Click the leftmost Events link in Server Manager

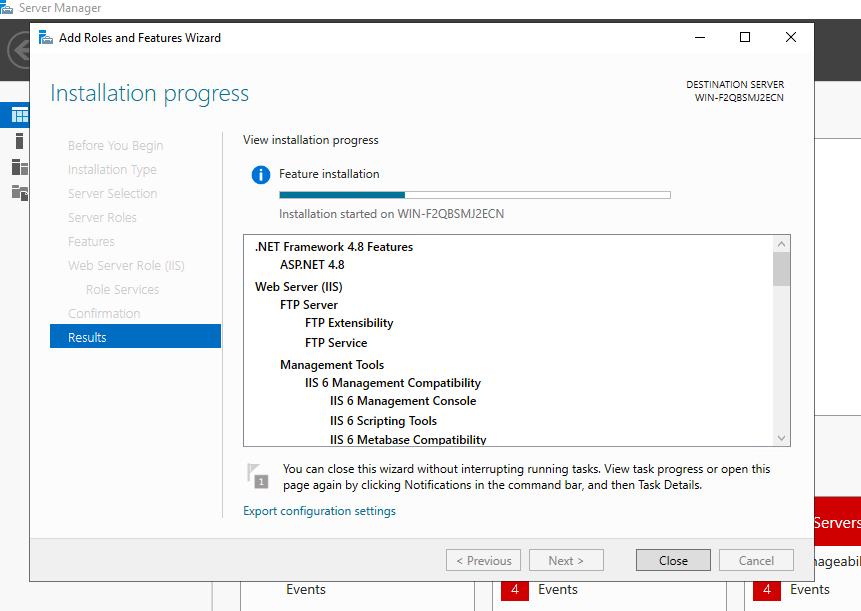click(x=306, y=590)
